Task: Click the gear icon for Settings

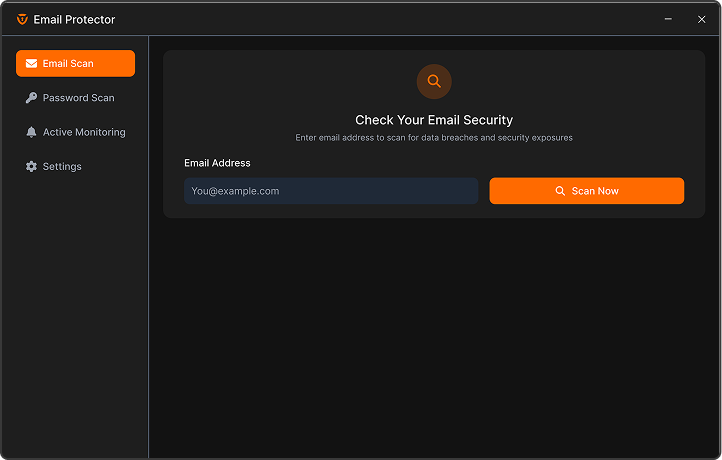Action: click(x=31, y=166)
